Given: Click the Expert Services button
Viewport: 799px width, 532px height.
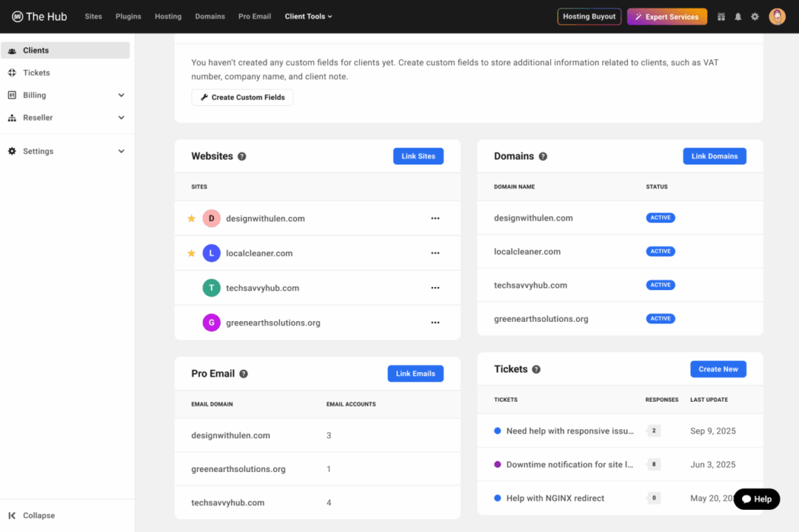Looking at the screenshot, I should [667, 15].
